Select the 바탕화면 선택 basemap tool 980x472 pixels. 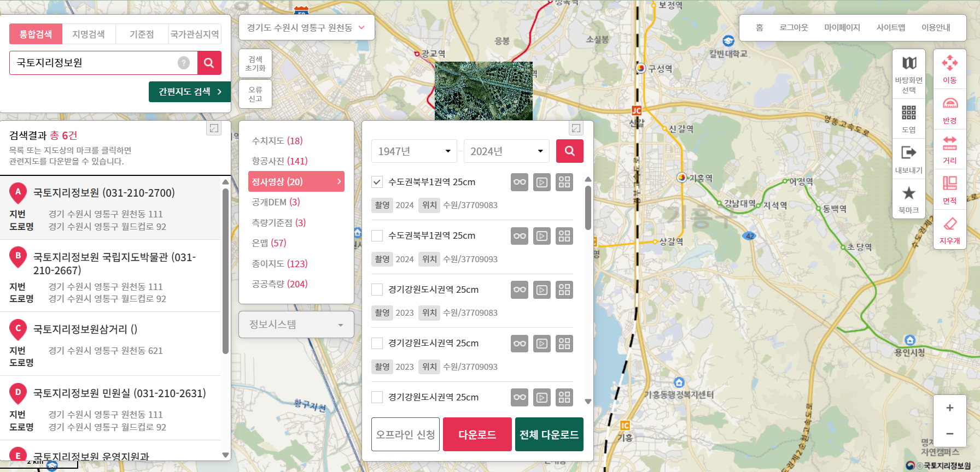coord(909,74)
